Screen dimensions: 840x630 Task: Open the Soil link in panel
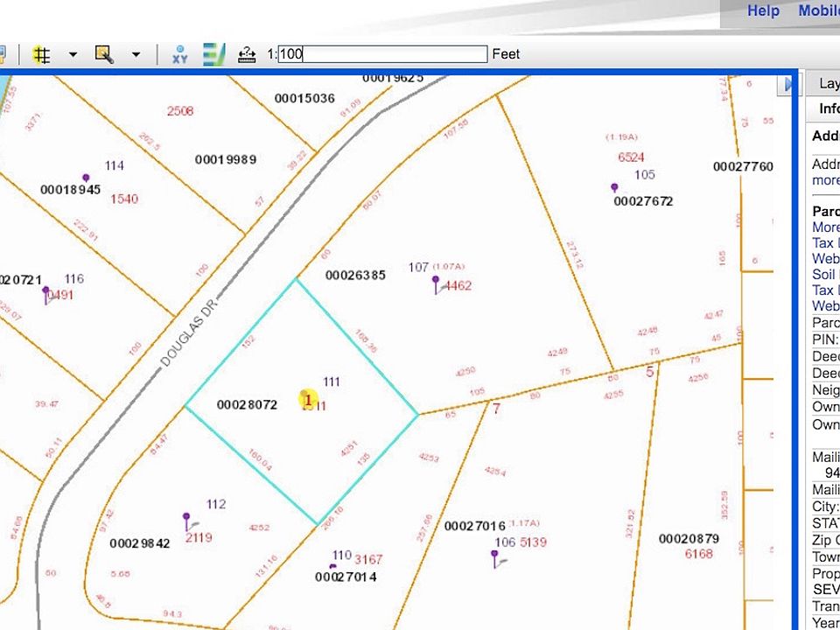[x=825, y=275]
